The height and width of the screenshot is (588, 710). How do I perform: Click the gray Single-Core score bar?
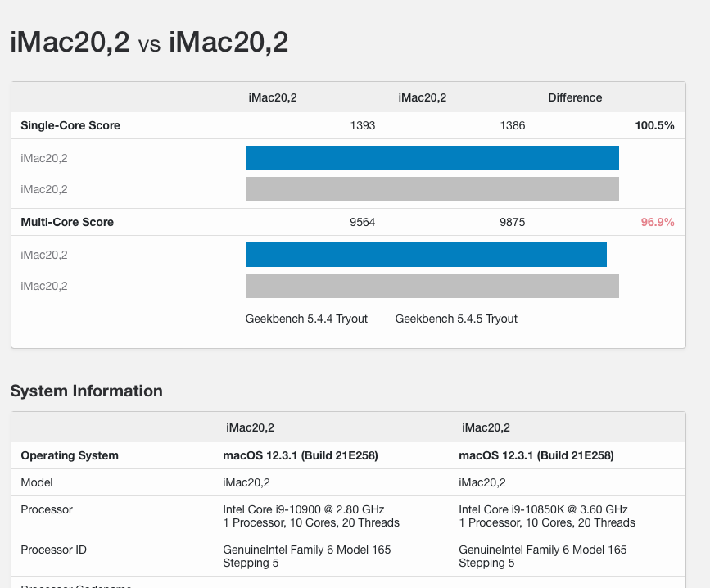[x=432, y=189]
